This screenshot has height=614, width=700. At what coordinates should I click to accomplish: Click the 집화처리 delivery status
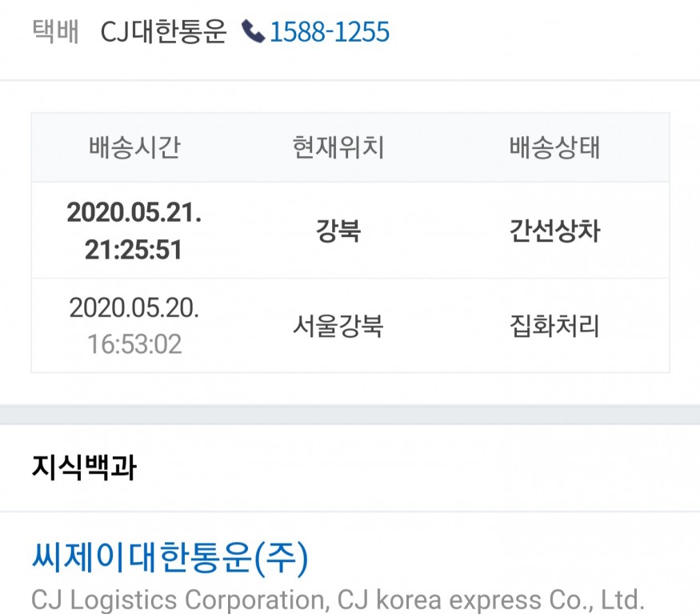(x=554, y=326)
